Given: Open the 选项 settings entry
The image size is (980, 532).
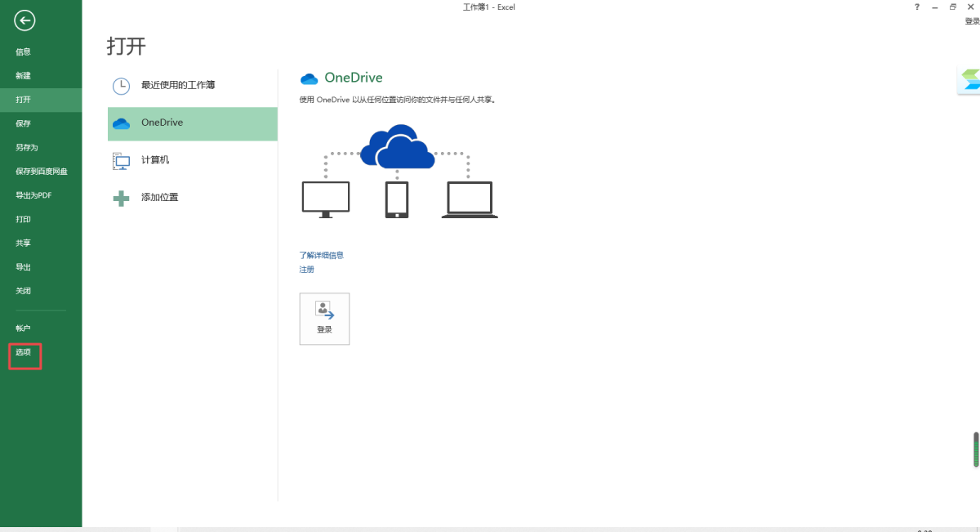Looking at the screenshot, I should 24,352.
